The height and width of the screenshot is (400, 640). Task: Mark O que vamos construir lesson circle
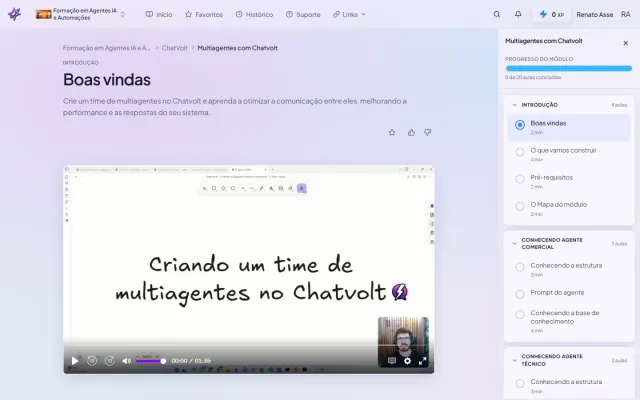pos(520,152)
